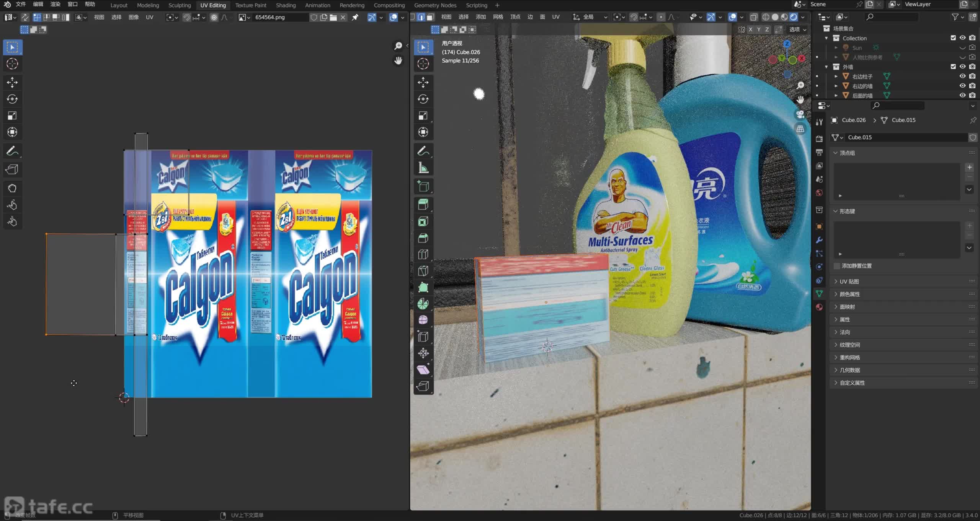980x521 pixels.
Task: Open the 编辑 menu
Action: pos(38,5)
